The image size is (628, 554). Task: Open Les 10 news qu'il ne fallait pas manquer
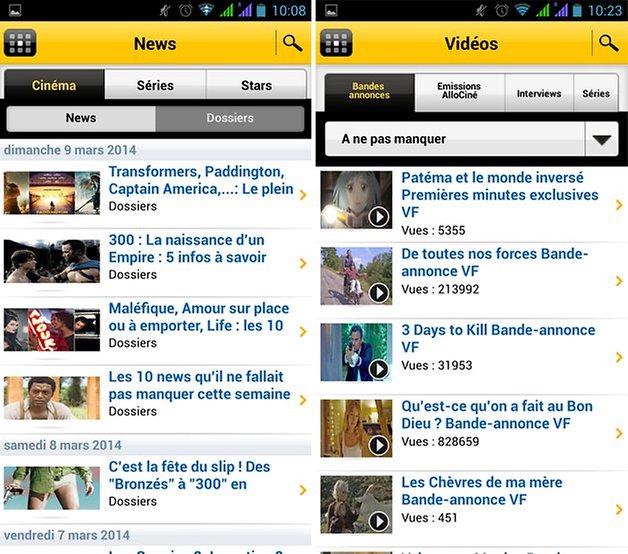click(199, 385)
